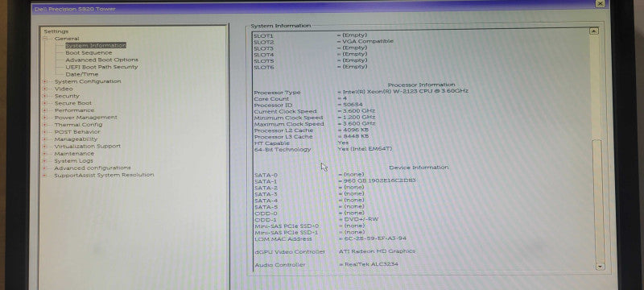The width and height of the screenshot is (644, 290).
Task: Select the System Logs category
Action: (x=73, y=160)
